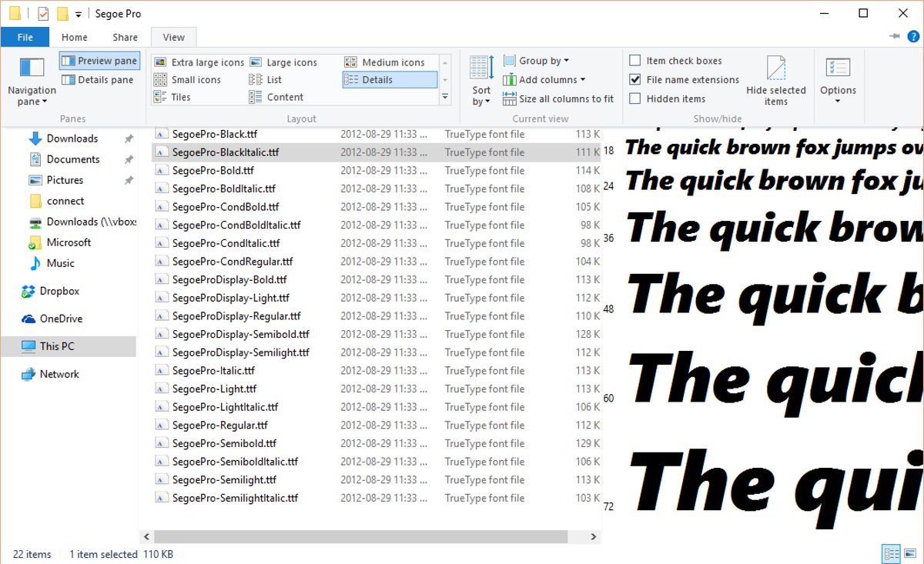Image resolution: width=924 pixels, height=564 pixels.
Task: Open Dropbox in the navigation pane
Action: [59, 291]
